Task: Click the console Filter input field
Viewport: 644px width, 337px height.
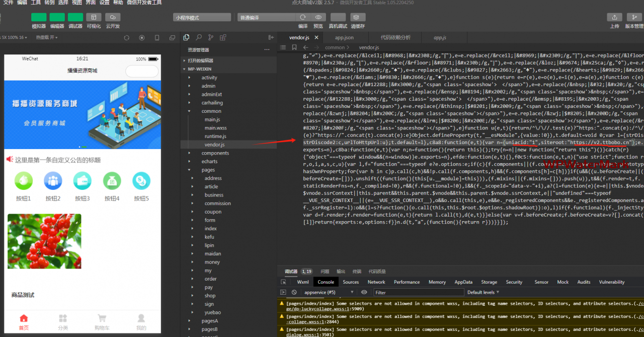Action: [419, 292]
